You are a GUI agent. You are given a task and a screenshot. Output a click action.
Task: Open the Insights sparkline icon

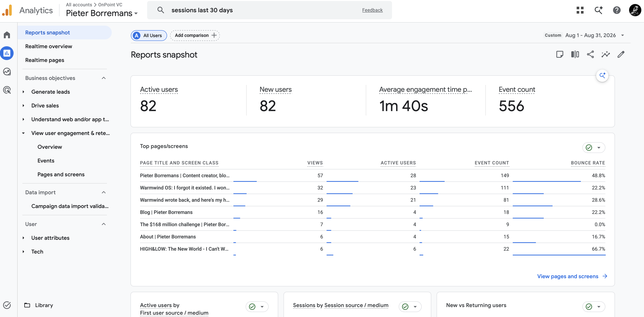point(606,54)
